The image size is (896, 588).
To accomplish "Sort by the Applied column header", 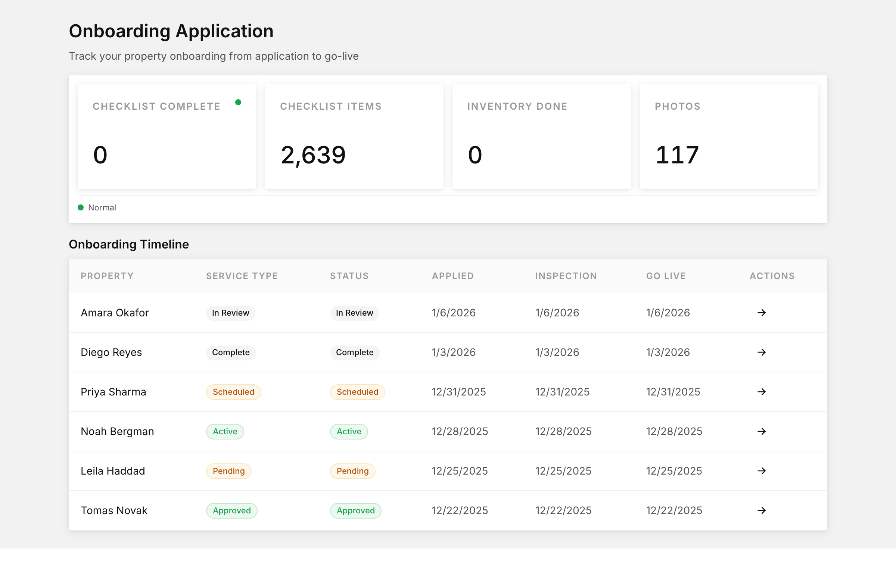I will coord(453,276).
